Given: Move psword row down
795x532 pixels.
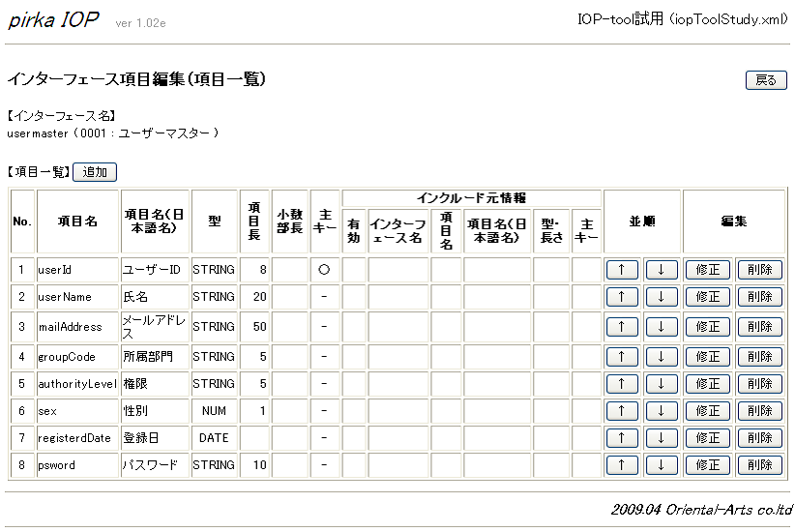Looking at the screenshot, I should point(662,465).
